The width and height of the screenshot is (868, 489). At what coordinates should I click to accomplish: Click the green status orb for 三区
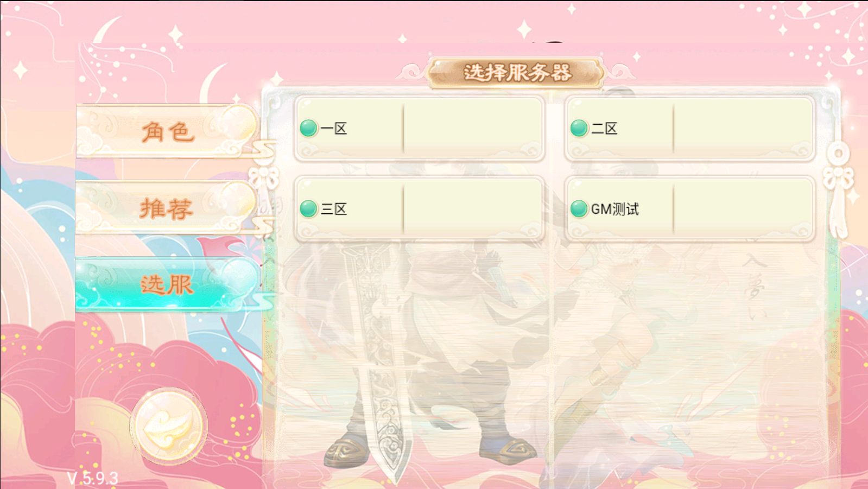(x=309, y=208)
